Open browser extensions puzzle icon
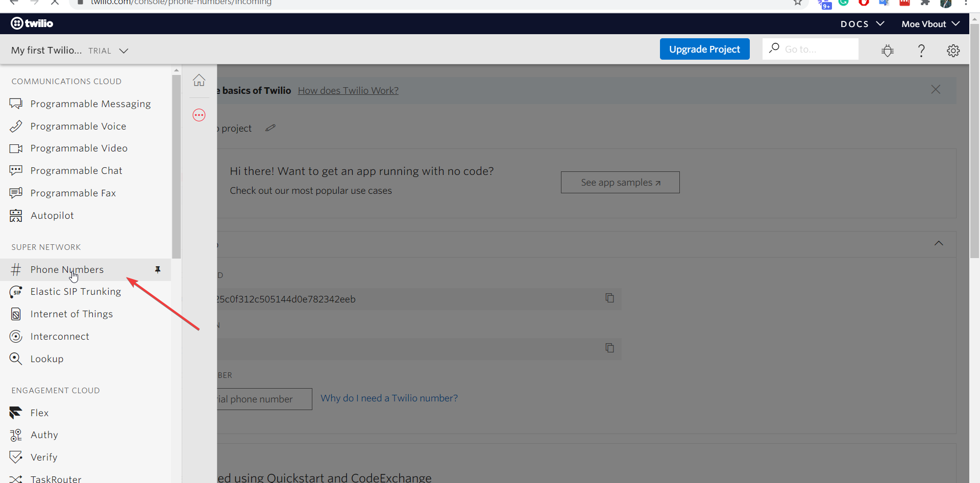 click(x=925, y=3)
